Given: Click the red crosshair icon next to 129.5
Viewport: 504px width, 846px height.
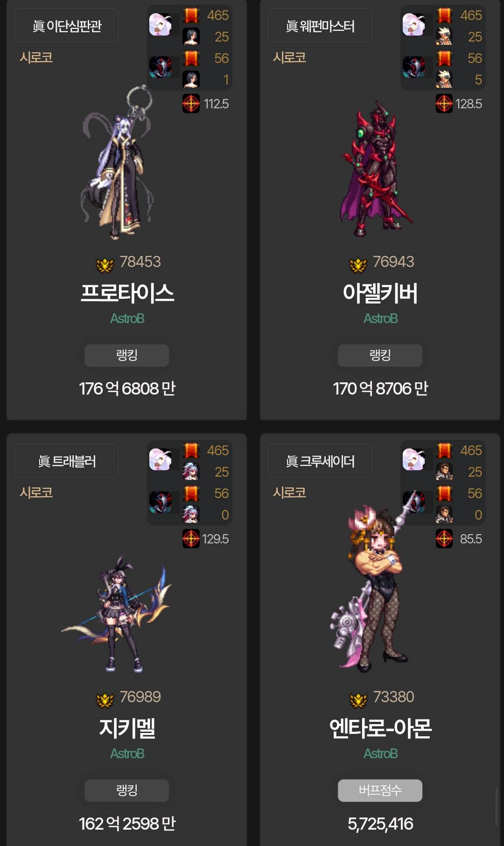Looking at the screenshot, I should tap(191, 539).
